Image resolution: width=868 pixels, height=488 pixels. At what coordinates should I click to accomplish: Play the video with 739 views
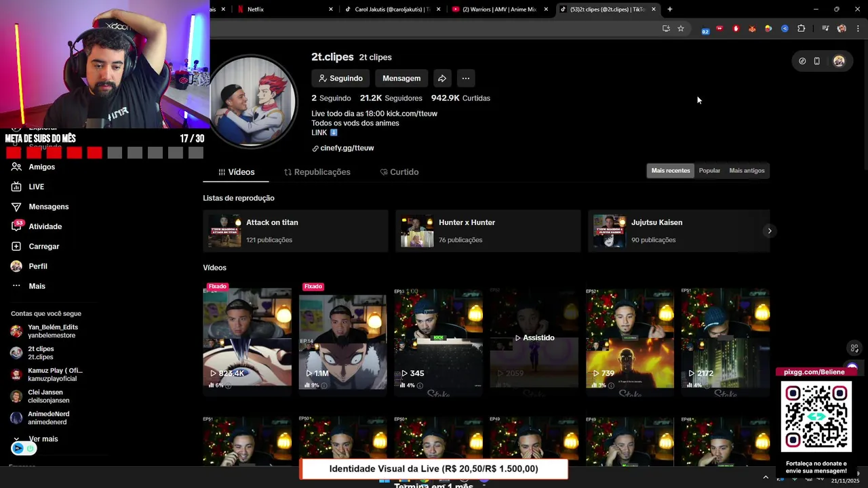pyautogui.click(x=630, y=338)
